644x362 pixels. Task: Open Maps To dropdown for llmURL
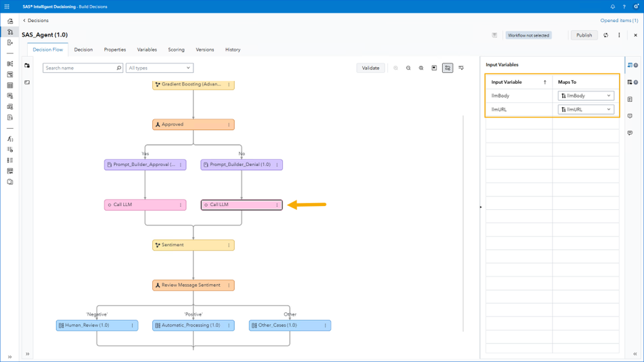586,110
